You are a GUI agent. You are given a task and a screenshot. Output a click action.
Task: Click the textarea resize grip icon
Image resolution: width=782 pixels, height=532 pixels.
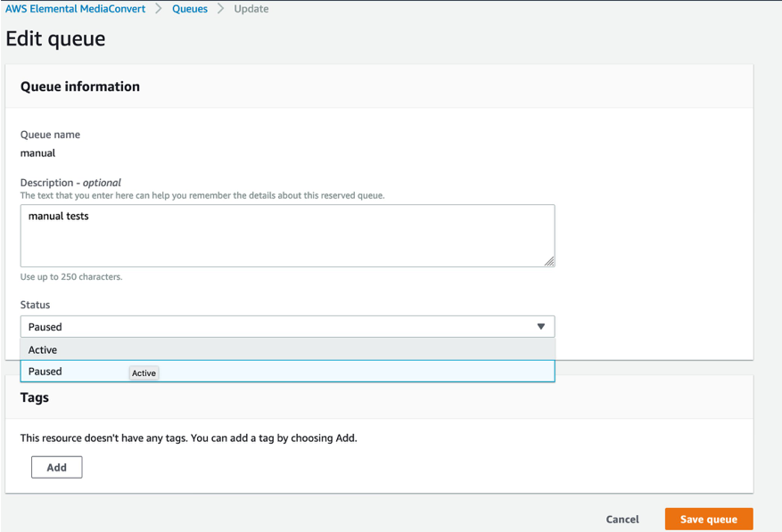coord(548,261)
